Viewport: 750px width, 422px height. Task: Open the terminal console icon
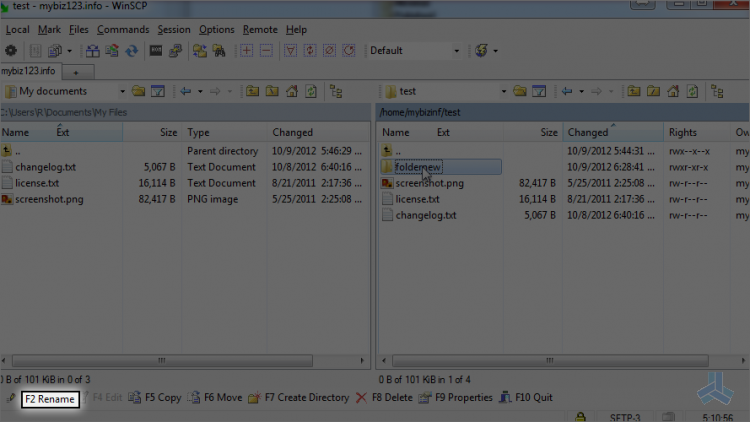click(x=156, y=50)
